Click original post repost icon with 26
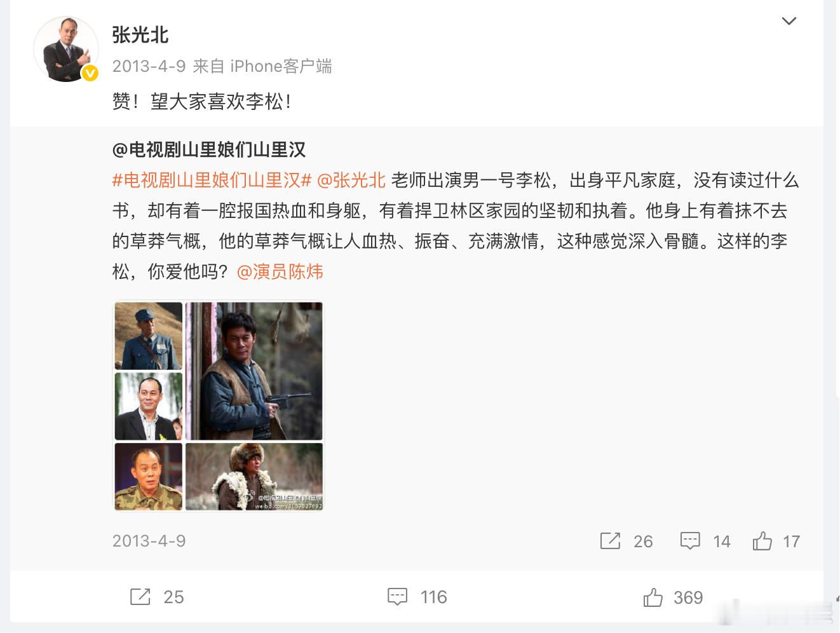 [610, 541]
